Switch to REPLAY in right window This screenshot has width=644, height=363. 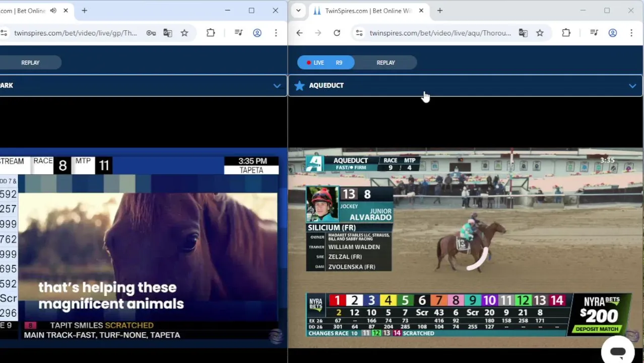coord(386,63)
